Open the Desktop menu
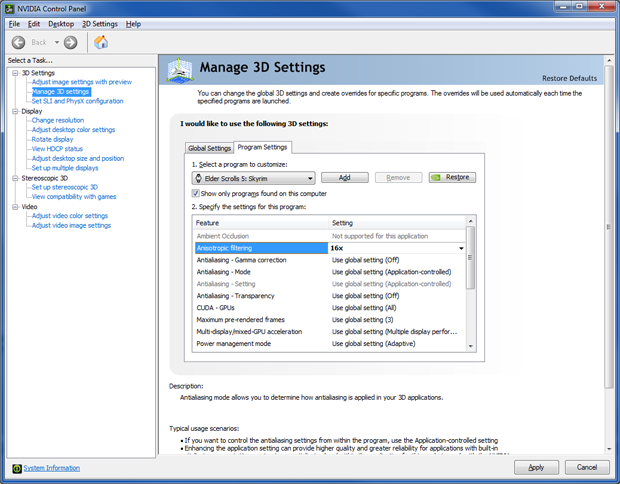This screenshot has width=620, height=484. coord(61,24)
